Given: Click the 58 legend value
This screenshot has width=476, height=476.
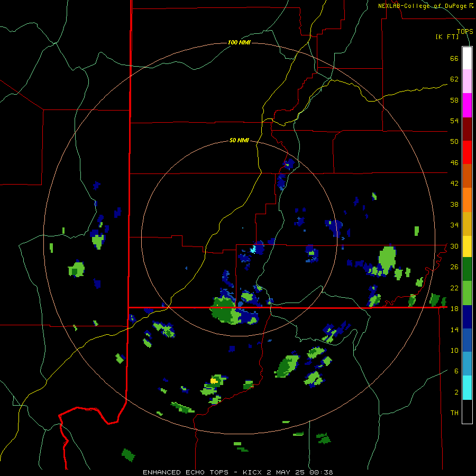Looking at the screenshot, I should click(454, 100).
